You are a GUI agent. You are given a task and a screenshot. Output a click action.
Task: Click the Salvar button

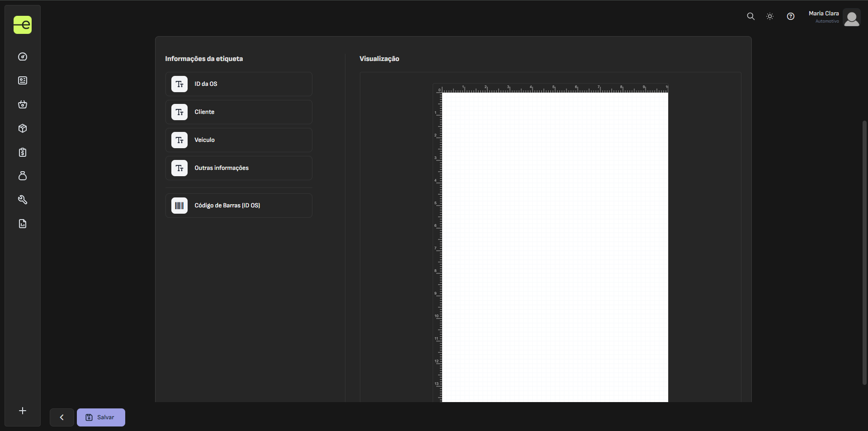click(x=101, y=417)
